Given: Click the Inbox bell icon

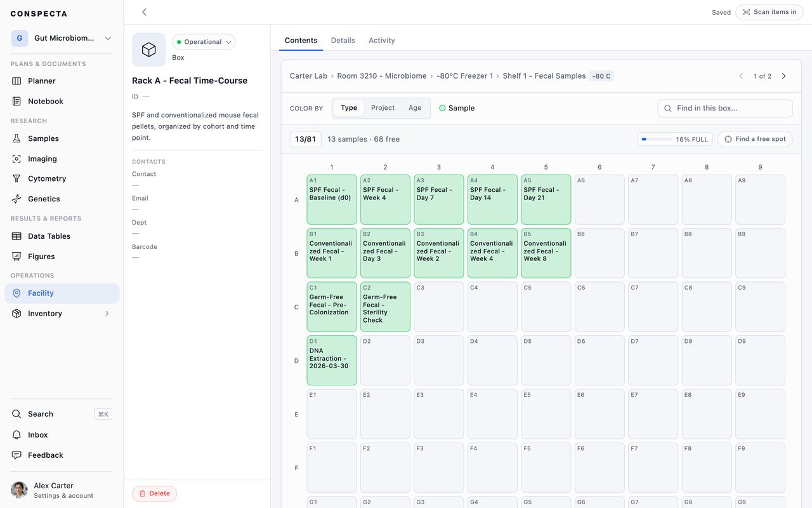Looking at the screenshot, I should 16,435.
